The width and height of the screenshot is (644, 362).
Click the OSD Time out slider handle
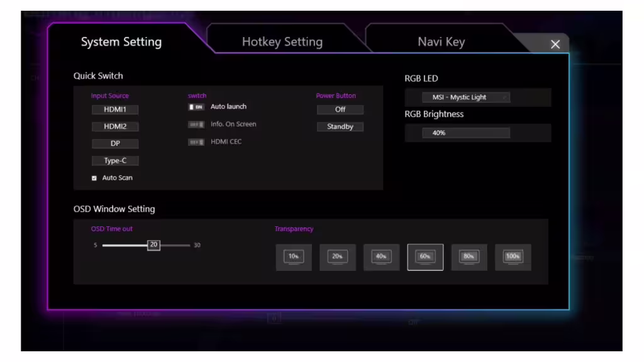pos(153,245)
